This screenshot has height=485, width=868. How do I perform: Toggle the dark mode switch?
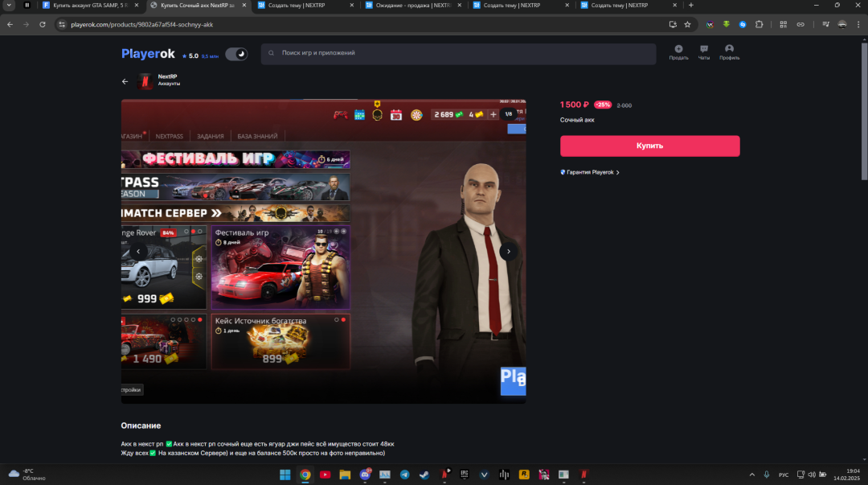pyautogui.click(x=236, y=54)
